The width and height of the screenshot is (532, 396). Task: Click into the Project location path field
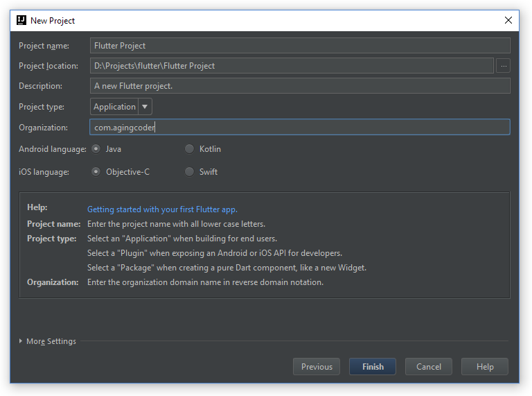292,66
